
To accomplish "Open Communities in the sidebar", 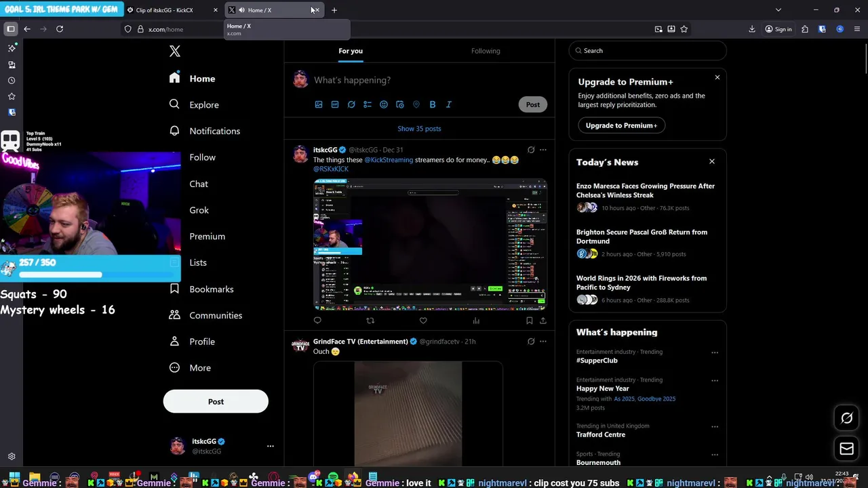I will pos(205,316).
